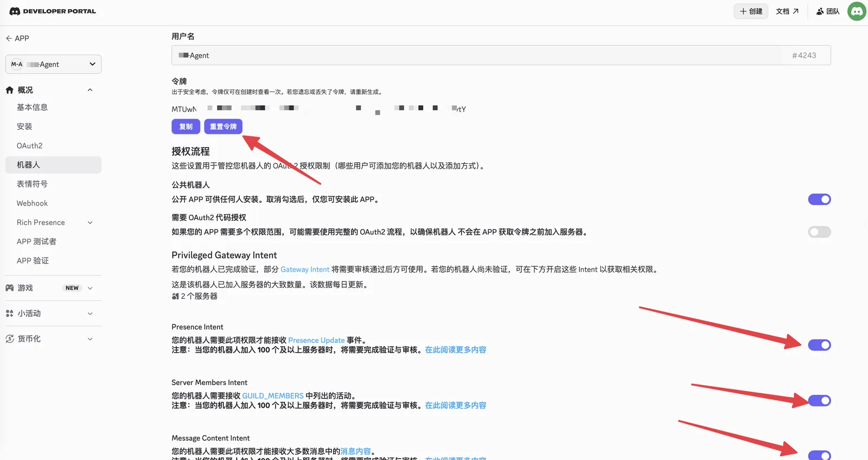Click the 重置令牌 reset token button
This screenshot has height=460, width=868.
coord(223,126)
